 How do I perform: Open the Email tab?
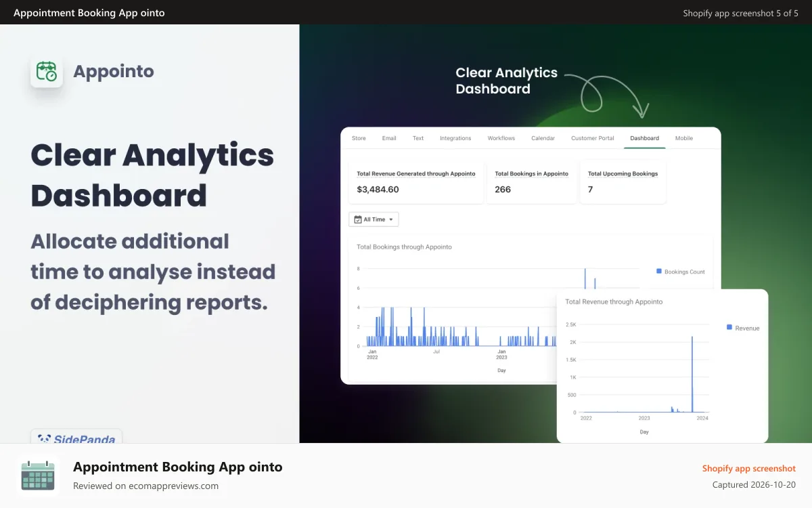coord(389,138)
